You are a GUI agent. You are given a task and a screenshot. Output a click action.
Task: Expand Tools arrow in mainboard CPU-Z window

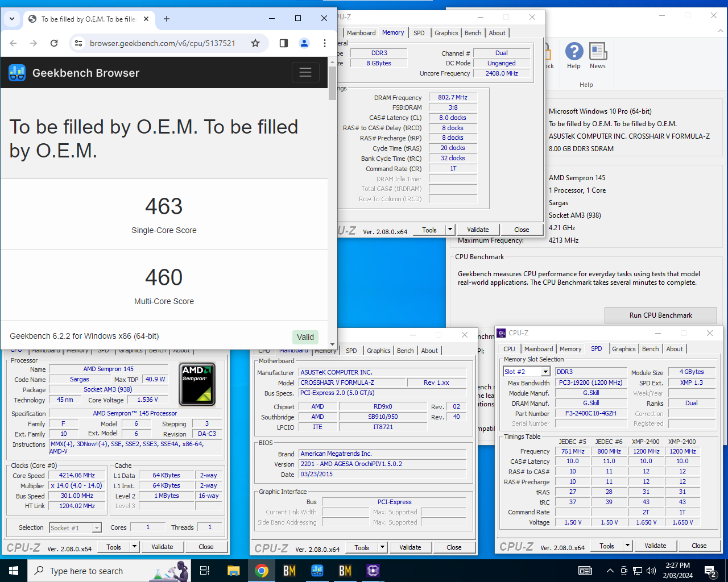pos(383,547)
